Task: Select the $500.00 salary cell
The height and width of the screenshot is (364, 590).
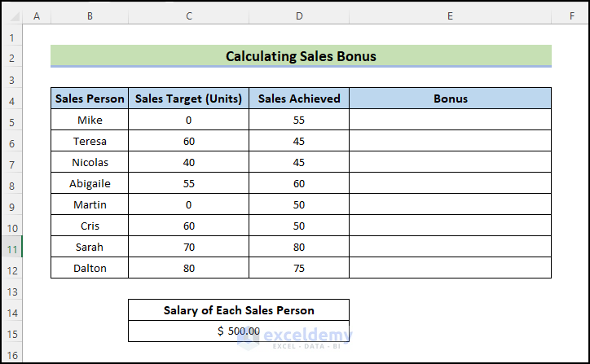Action: click(x=239, y=331)
